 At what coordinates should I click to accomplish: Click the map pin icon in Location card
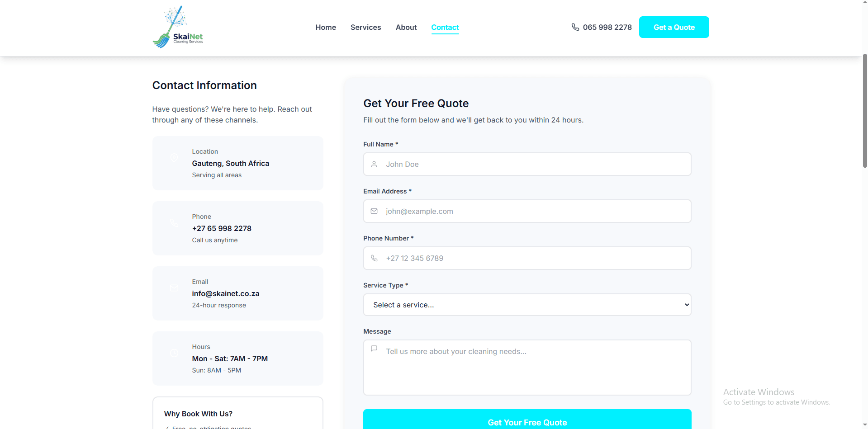tap(174, 157)
